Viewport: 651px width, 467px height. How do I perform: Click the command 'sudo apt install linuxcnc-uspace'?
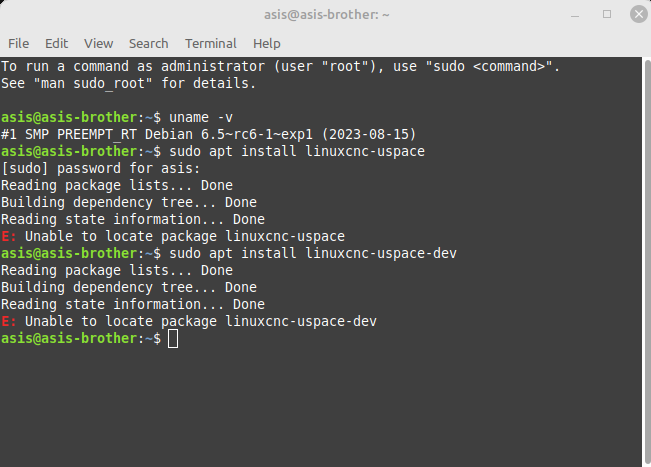297,152
